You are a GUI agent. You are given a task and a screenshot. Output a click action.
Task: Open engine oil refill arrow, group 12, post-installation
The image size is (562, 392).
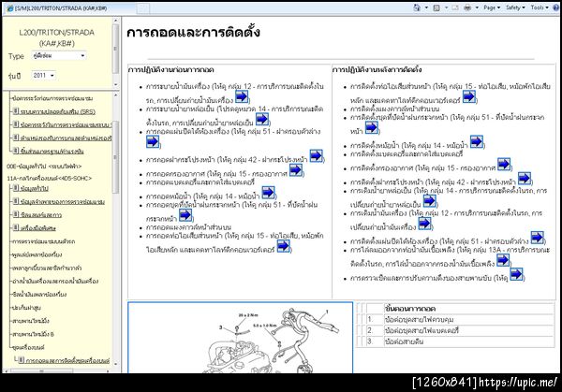pyautogui.click(x=424, y=224)
